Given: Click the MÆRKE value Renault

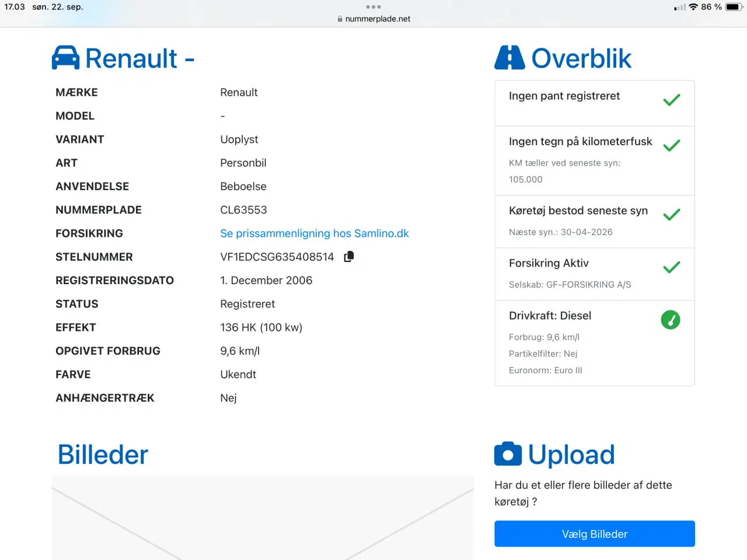Looking at the screenshot, I should click(x=239, y=92).
